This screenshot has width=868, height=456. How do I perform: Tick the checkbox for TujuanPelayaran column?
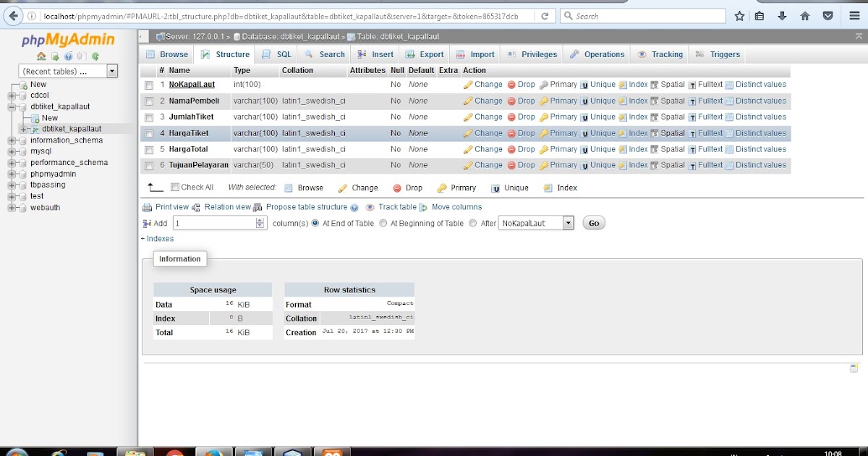tap(149, 166)
